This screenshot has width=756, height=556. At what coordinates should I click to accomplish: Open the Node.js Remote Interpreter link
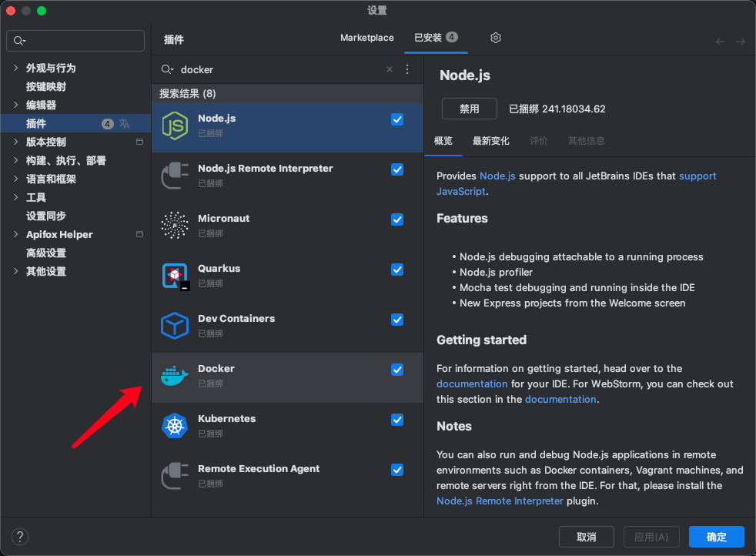[x=500, y=501]
